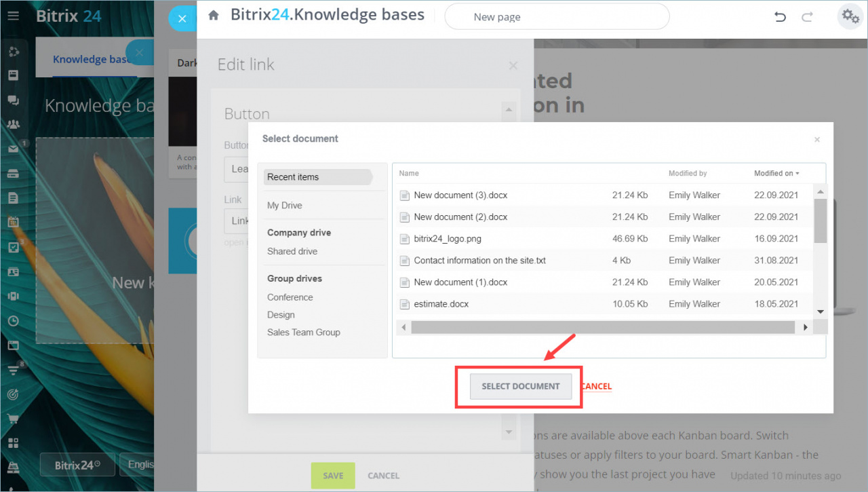Sort the list by Name column
The height and width of the screenshot is (492, 868).
coord(409,174)
